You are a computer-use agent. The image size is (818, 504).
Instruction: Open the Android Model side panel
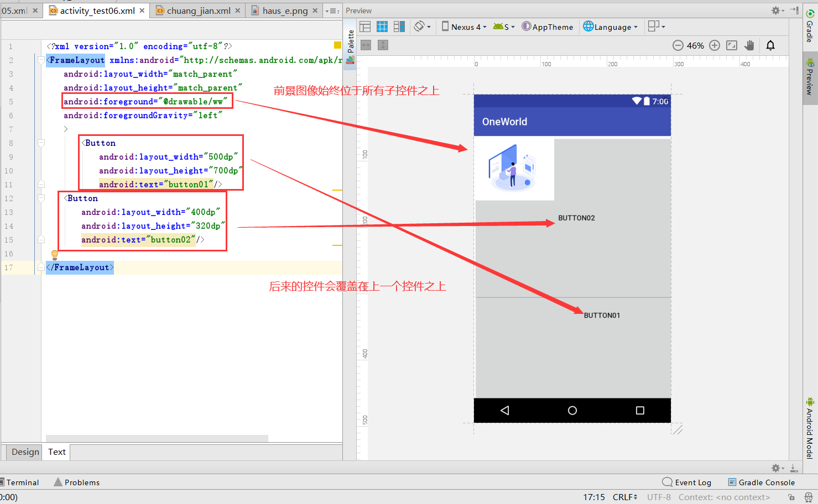point(810,428)
